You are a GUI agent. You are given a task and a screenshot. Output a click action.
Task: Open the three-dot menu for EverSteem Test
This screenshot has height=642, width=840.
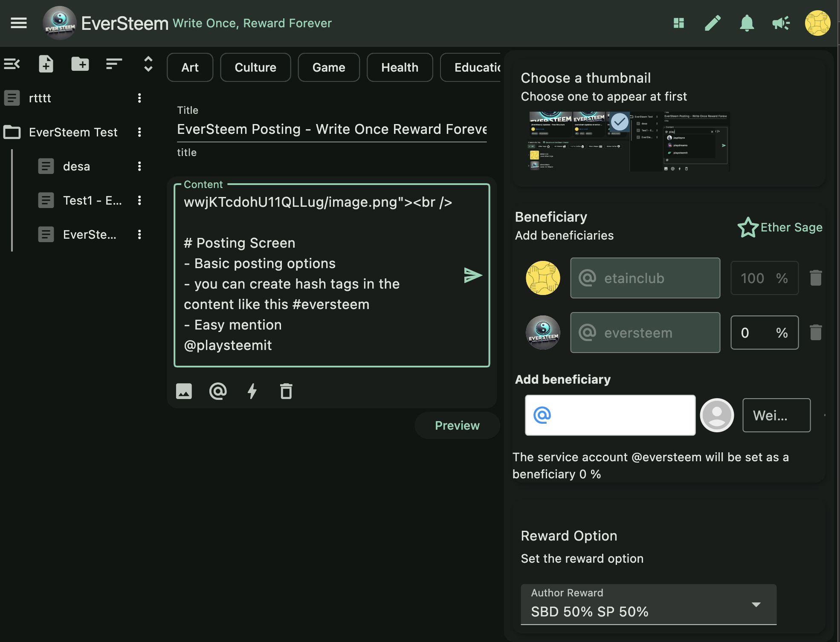pyautogui.click(x=139, y=132)
